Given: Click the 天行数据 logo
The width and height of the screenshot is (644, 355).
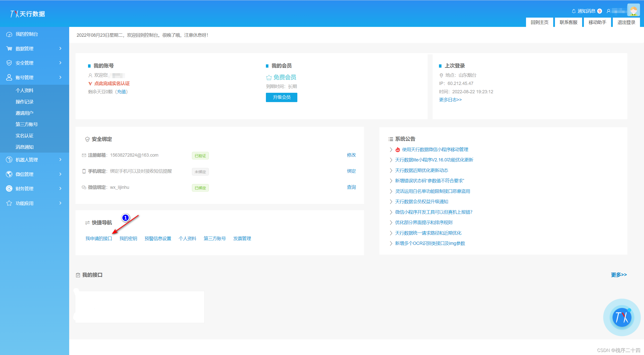Looking at the screenshot, I should click(x=28, y=14).
